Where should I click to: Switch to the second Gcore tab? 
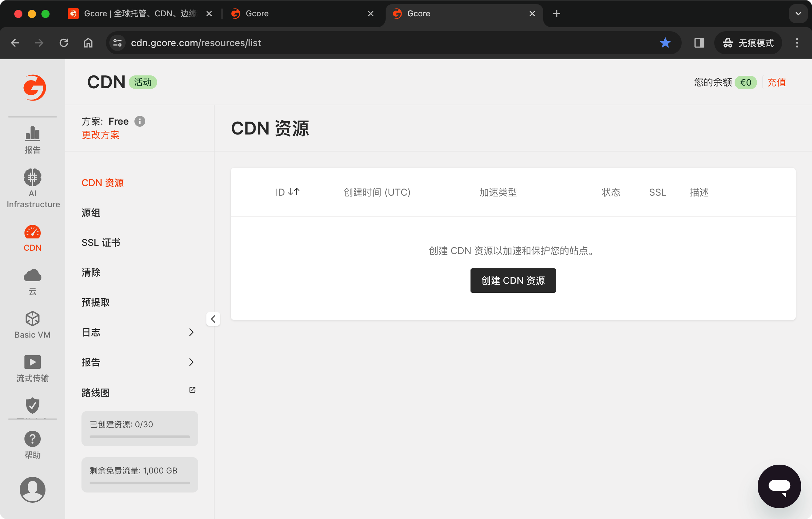(x=302, y=14)
